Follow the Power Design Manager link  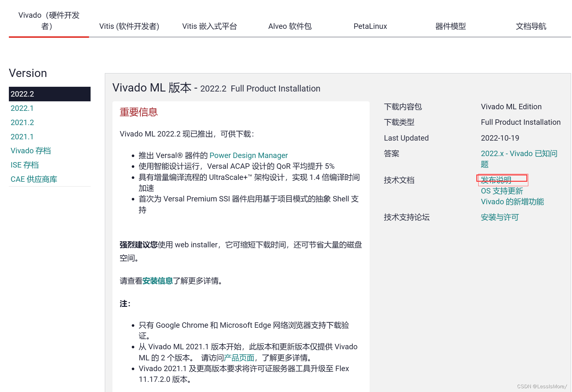pos(249,155)
